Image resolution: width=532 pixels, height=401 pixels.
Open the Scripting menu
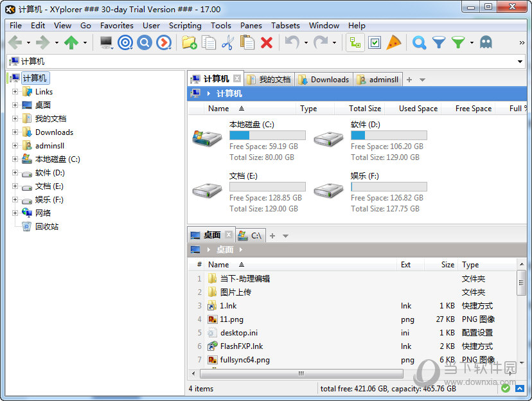click(x=185, y=26)
